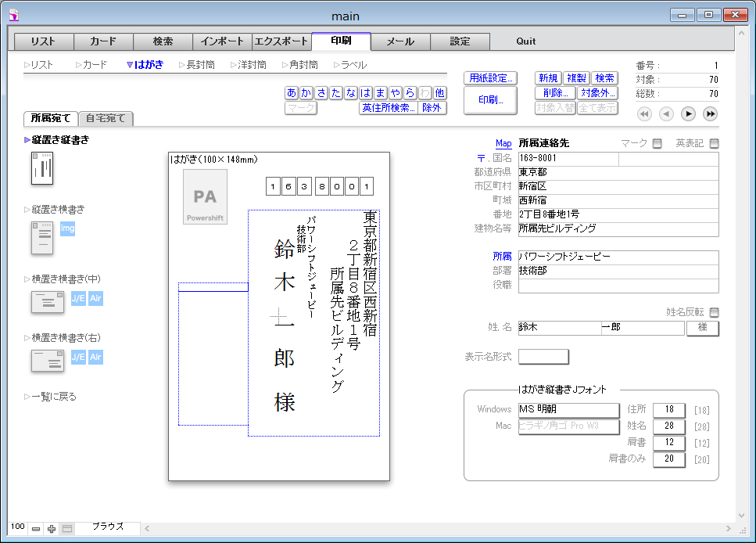Switch to the メール tab

pyautogui.click(x=400, y=41)
